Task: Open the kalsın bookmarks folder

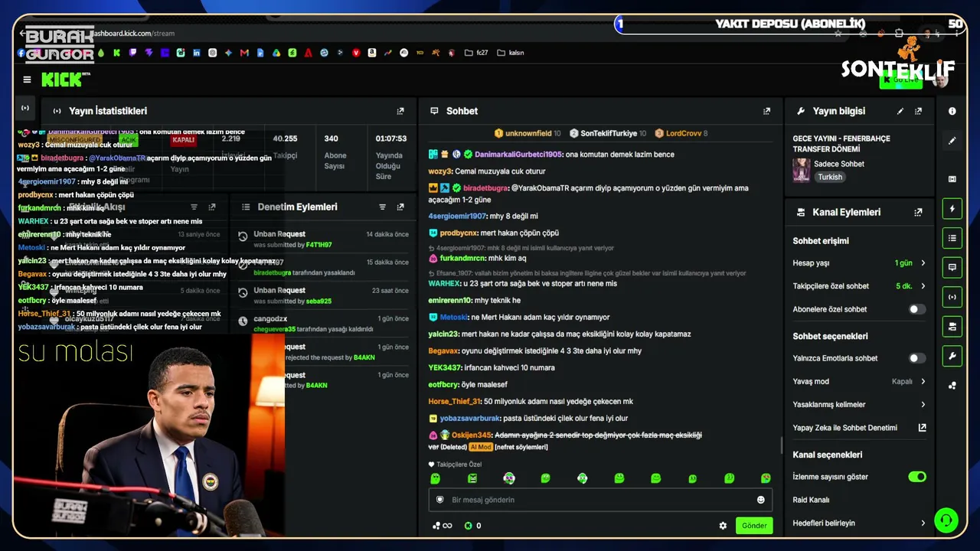Action: tap(511, 53)
